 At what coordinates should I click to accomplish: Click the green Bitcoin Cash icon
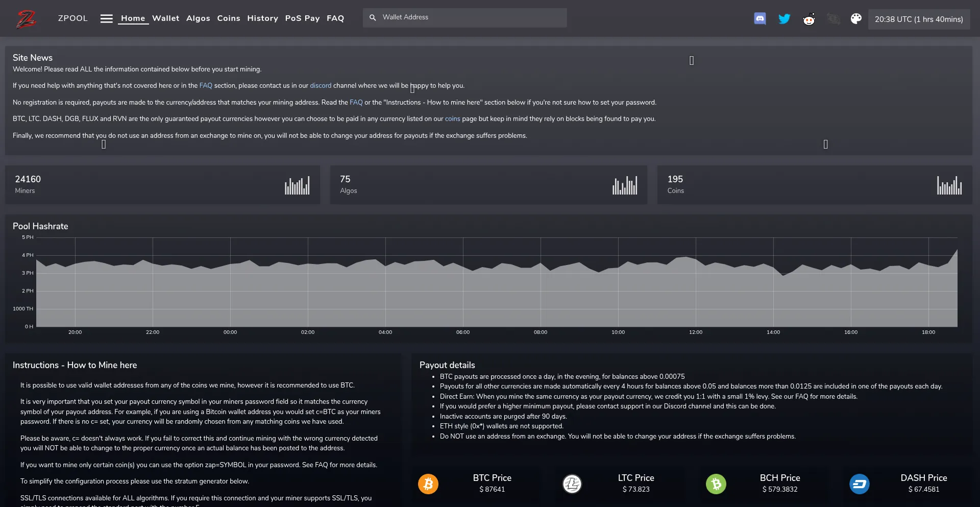(x=716, y=484)
